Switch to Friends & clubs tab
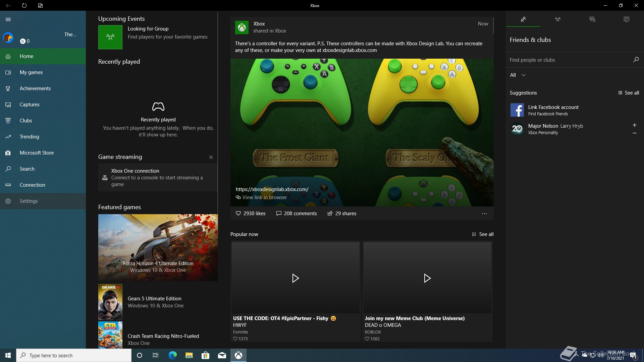Viewport: 644px width, 362px height. point(523,19)
